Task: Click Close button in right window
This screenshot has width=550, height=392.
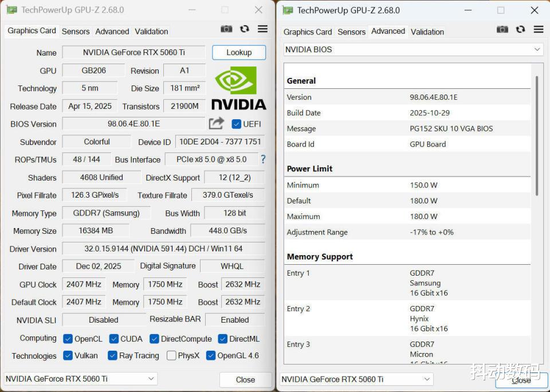Action: (521, 381)
